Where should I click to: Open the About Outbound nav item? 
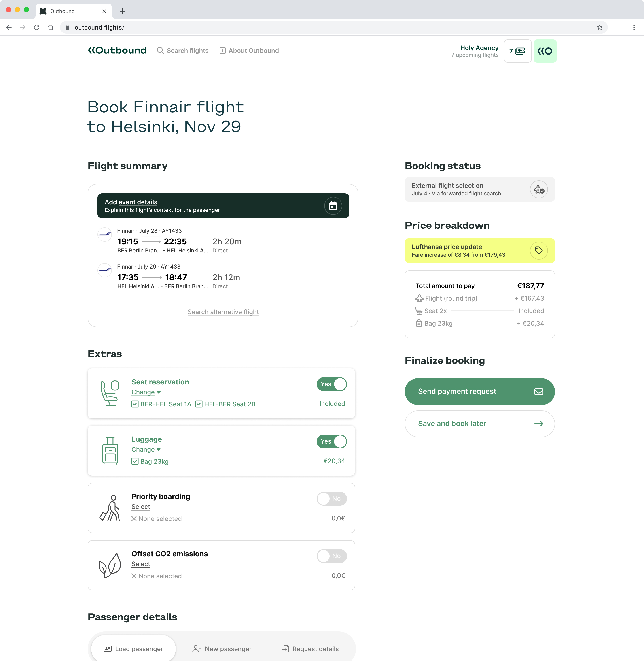(x=249, y=50)
